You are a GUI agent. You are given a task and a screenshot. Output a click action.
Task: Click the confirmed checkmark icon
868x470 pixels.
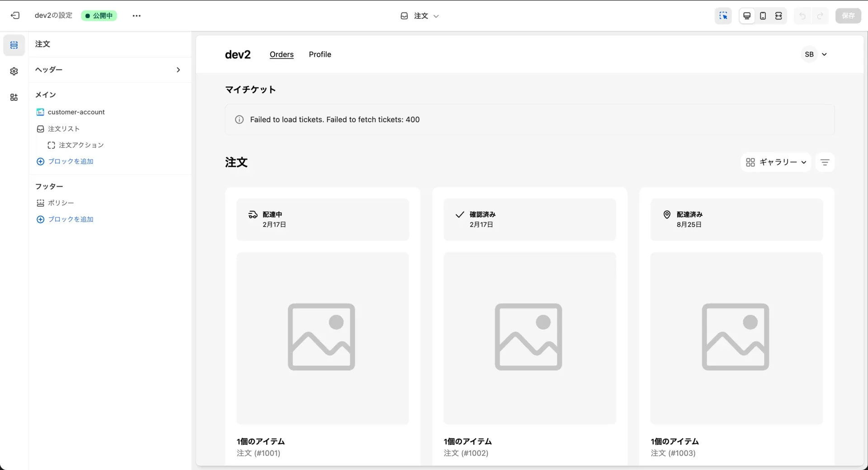point(460,214)
